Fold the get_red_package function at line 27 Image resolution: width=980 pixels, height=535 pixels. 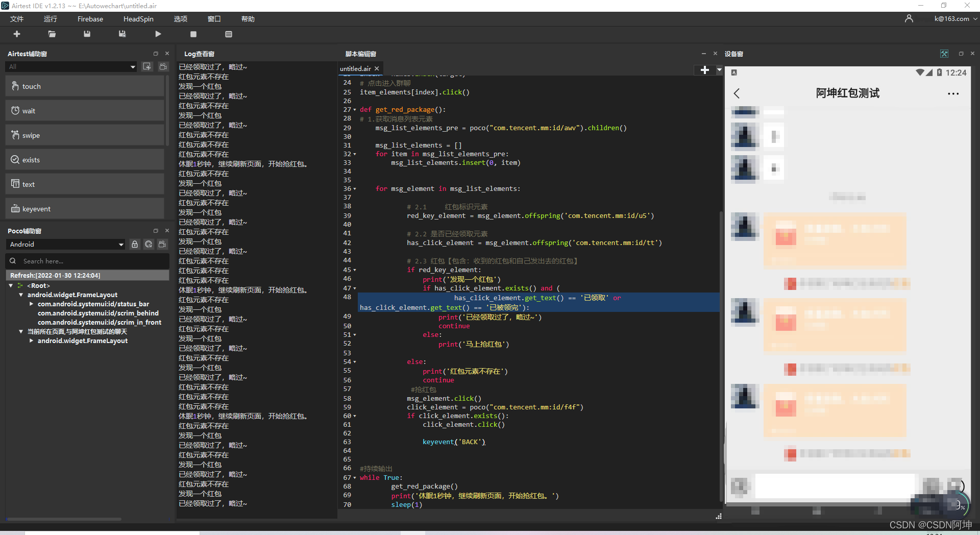coord(355,110)
